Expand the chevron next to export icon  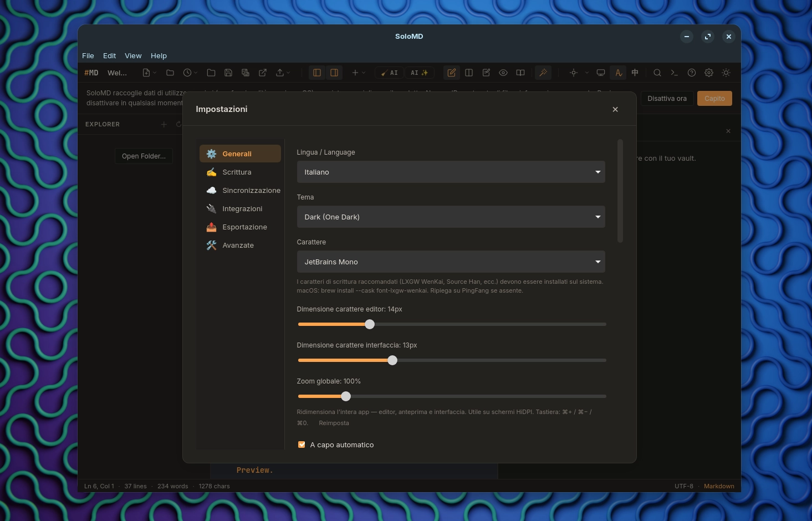(288, 73)
